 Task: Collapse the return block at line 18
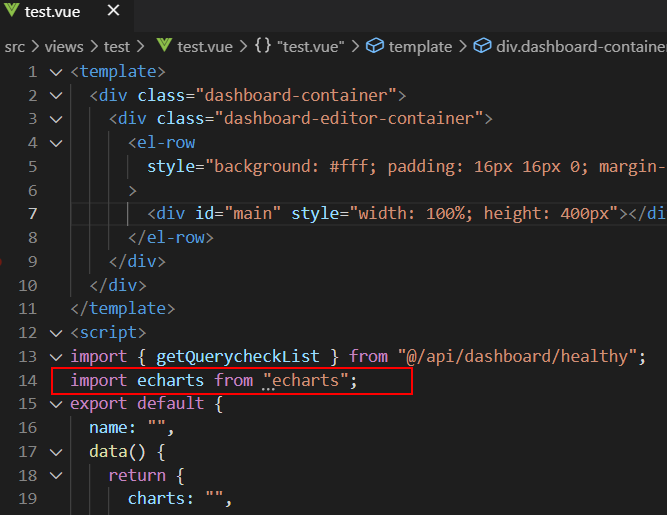click(56, 475)
